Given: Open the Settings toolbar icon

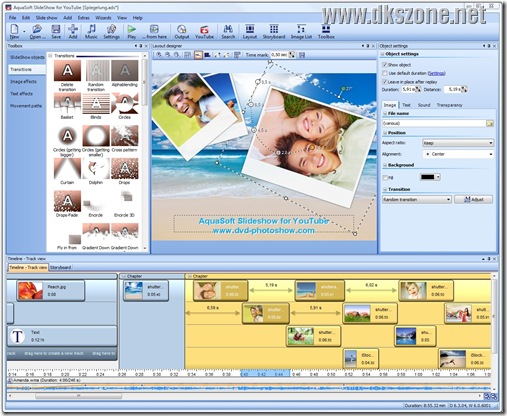Looking at the screenshot, I should (x=111, y=31).
